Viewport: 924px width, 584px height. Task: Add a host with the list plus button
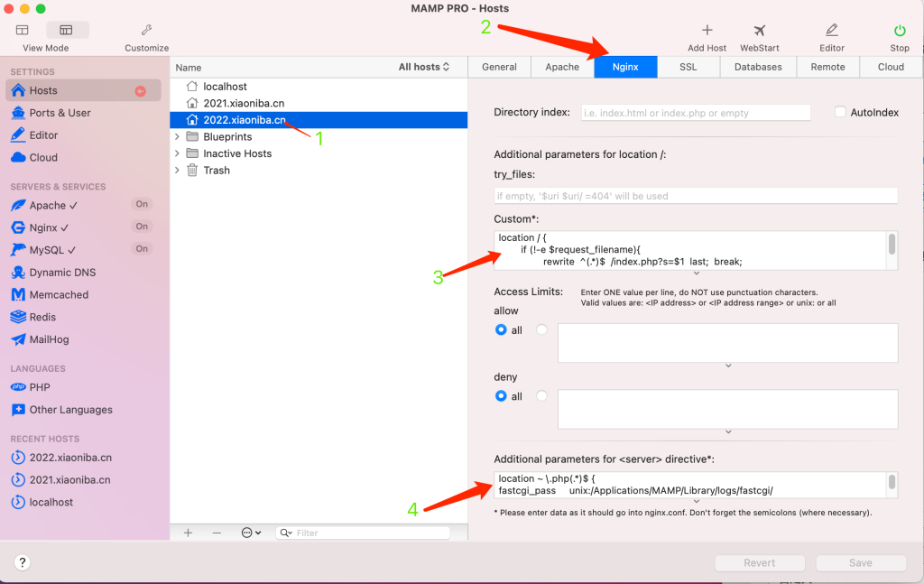click(x=188, y=533)
